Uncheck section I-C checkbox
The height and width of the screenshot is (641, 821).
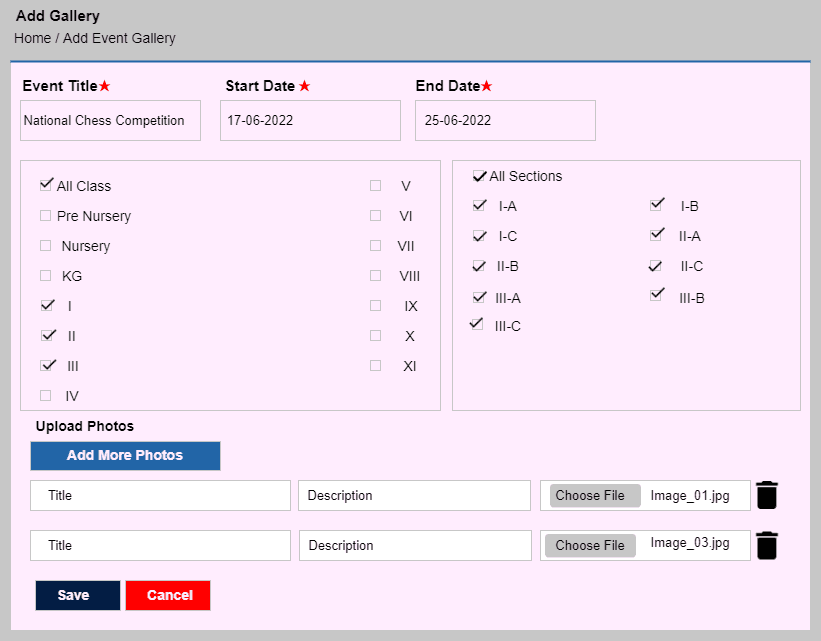(x=479, y=236)
